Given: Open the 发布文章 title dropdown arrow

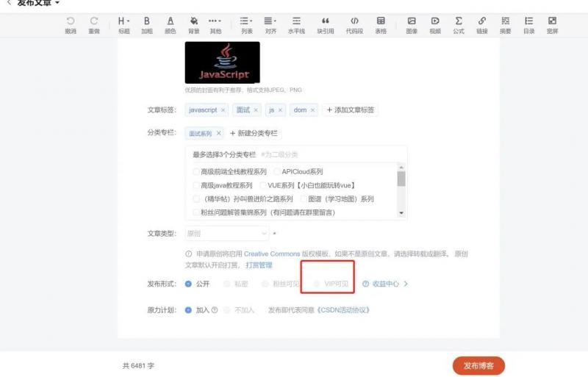Looking at the screenshot, I should coord(57,4).
